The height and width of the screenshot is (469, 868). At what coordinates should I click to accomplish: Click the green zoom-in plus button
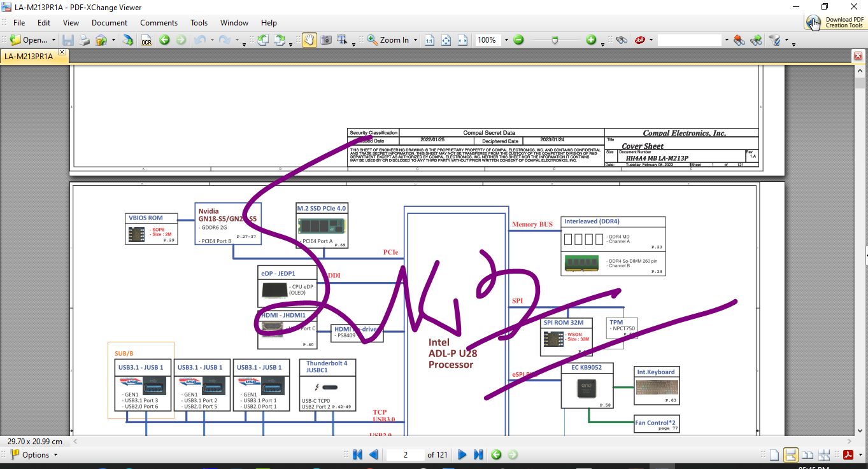click(591, 40)
